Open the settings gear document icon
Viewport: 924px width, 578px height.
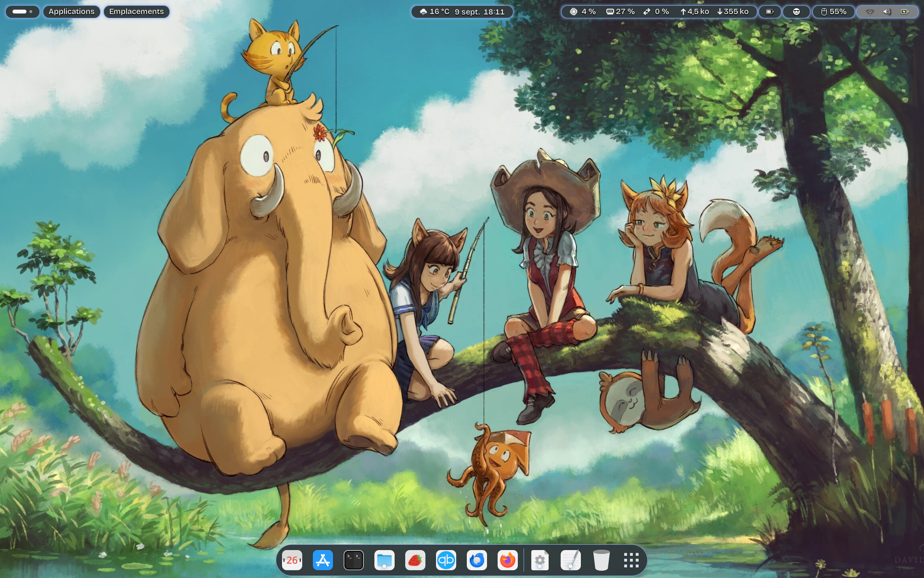pos(540,560)
